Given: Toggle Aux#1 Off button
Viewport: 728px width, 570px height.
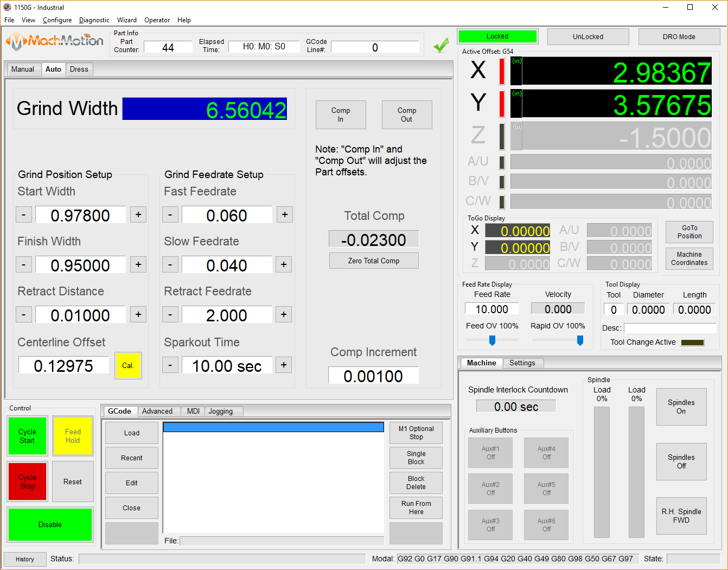Looking at the screenshot, I should (x=490, y=453).
